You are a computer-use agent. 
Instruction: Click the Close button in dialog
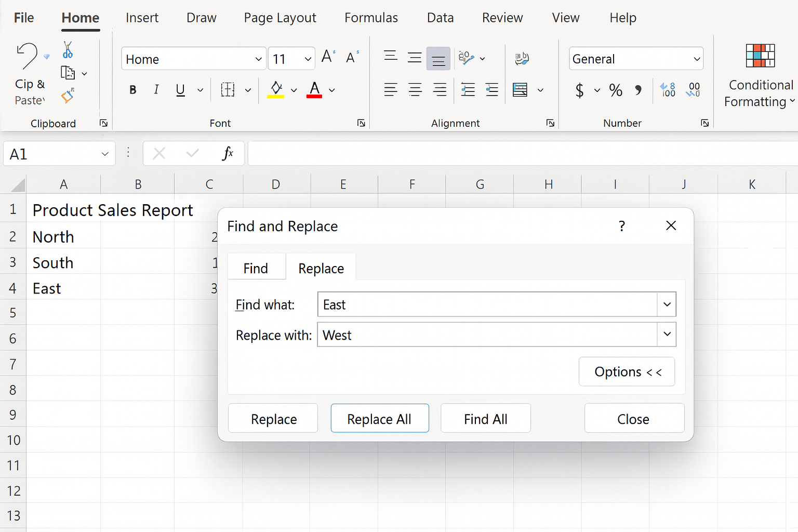click(x=634, y=418)
